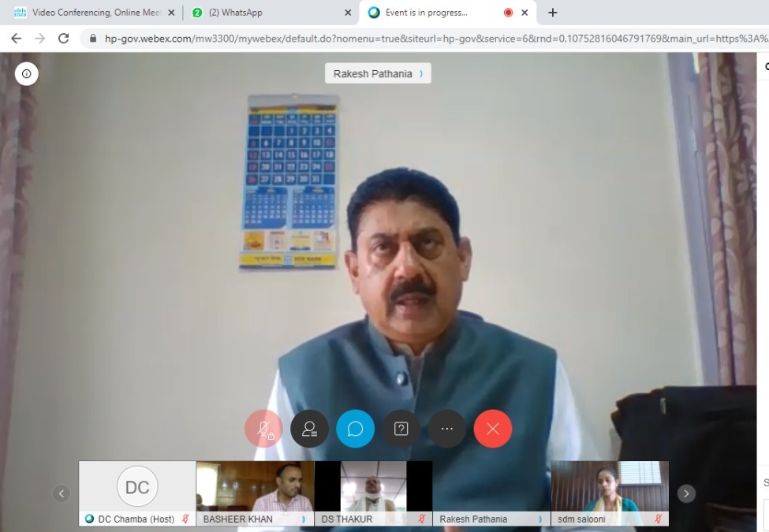Viewport: 769px width, 532px height.
Task: Select the sdm salooni video thumbnail
Action: pos(610,493)
